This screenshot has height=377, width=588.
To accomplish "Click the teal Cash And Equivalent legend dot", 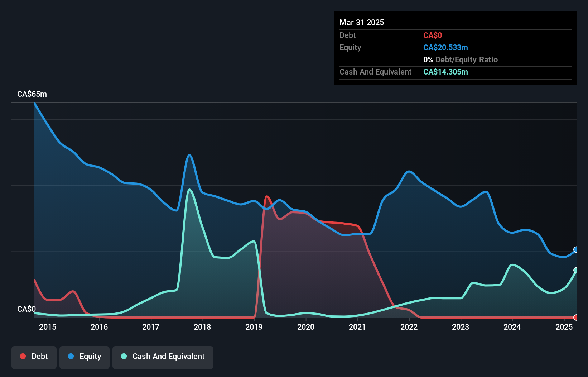I will tap(124, 356).
